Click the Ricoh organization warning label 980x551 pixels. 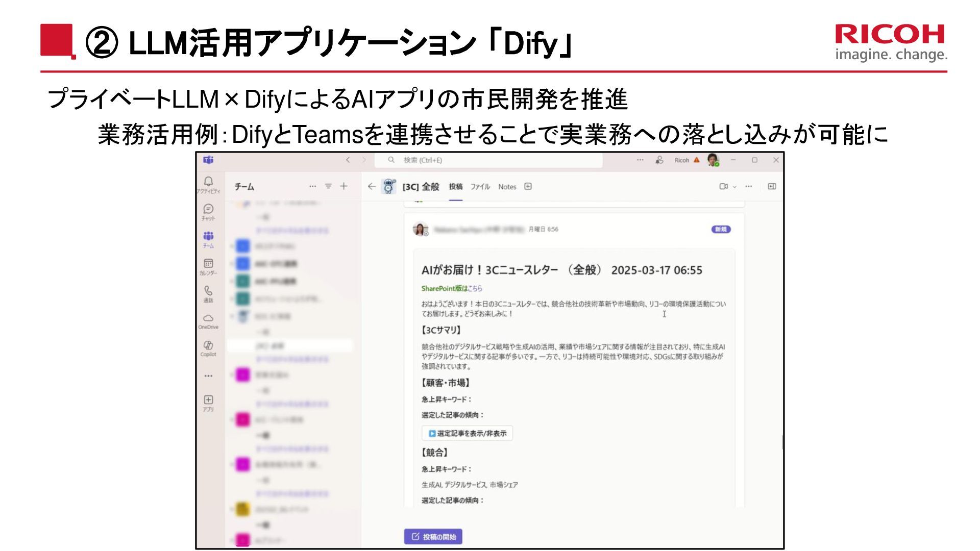pos(687,160)
